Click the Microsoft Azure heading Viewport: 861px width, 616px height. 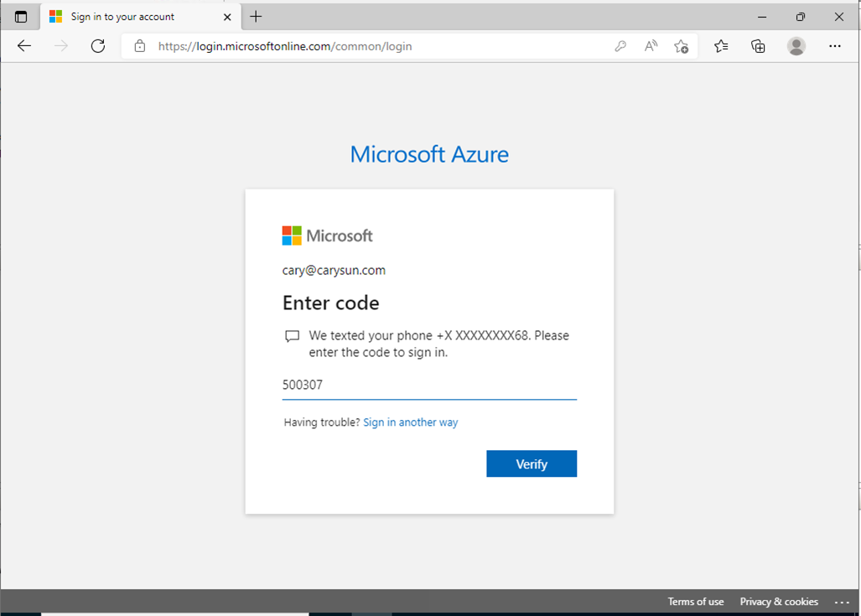pos(429,154)
